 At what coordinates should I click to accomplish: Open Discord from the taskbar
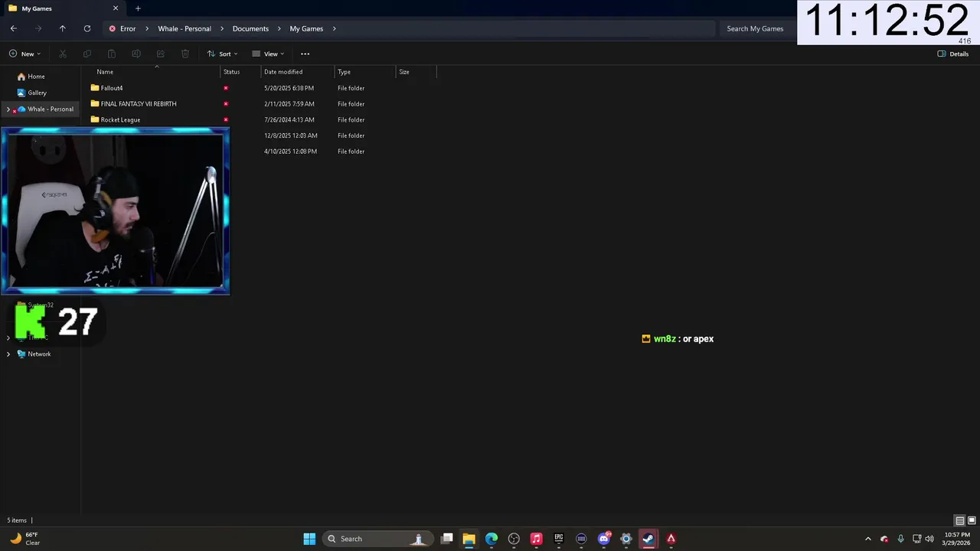coord(604,539)
